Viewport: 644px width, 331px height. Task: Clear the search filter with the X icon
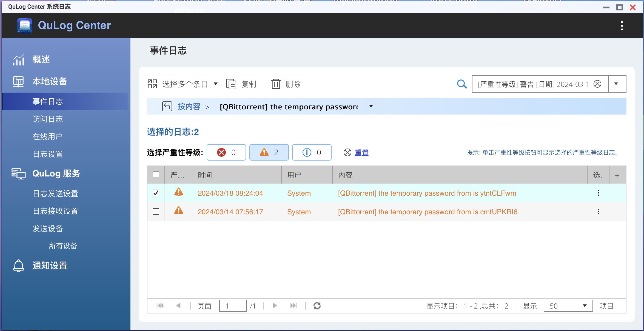(x=597, y=84)
